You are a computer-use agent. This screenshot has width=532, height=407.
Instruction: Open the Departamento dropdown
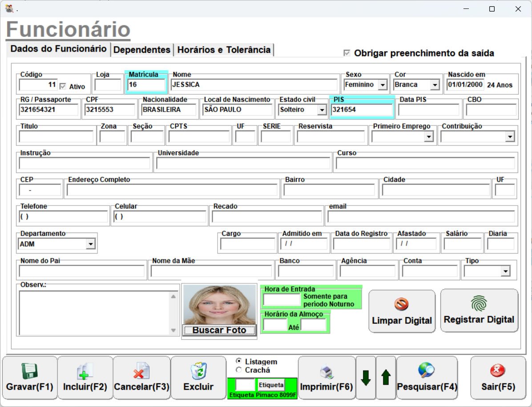tap(90, 244)
